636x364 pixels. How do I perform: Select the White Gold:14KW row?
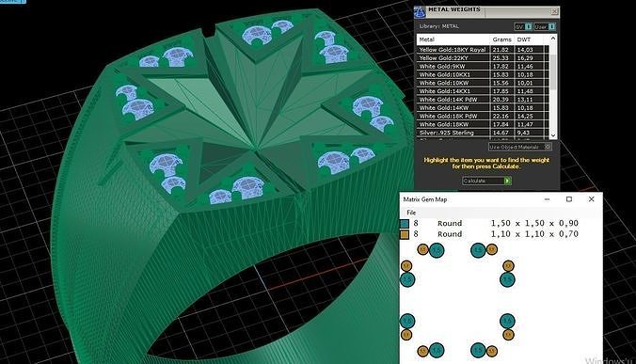[x=483, y=108]
